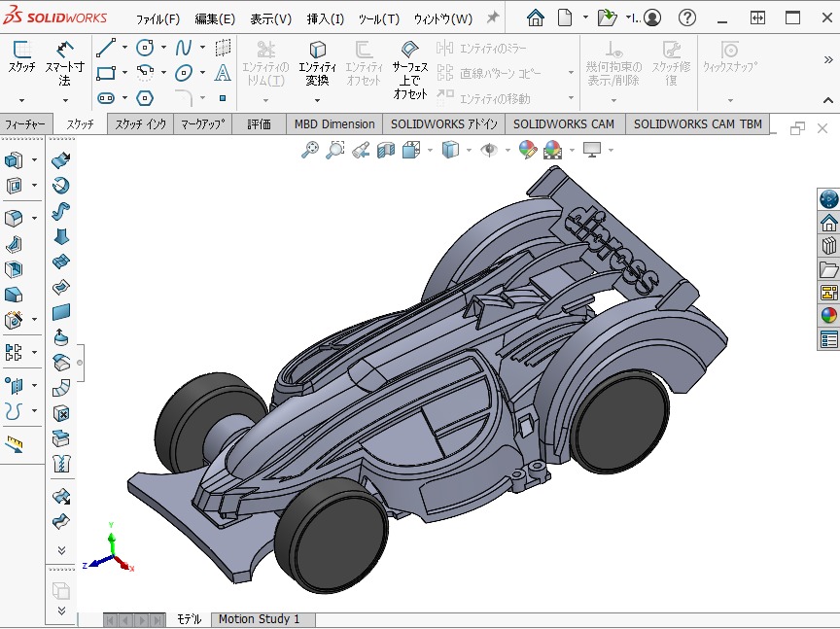The width and height of the screenshot is (840, 629).
Task: Open the Rectangle tool dropdown arrow
Action: click(x=124, y=72)
